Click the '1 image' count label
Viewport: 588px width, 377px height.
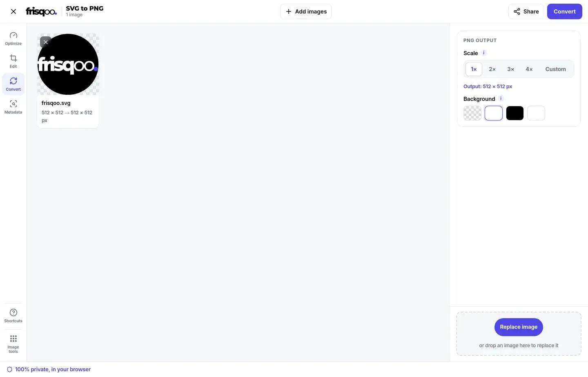pos(74,15)
